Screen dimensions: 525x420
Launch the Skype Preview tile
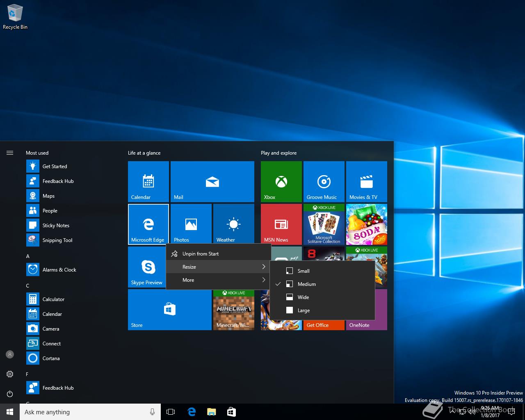(147, 267)
